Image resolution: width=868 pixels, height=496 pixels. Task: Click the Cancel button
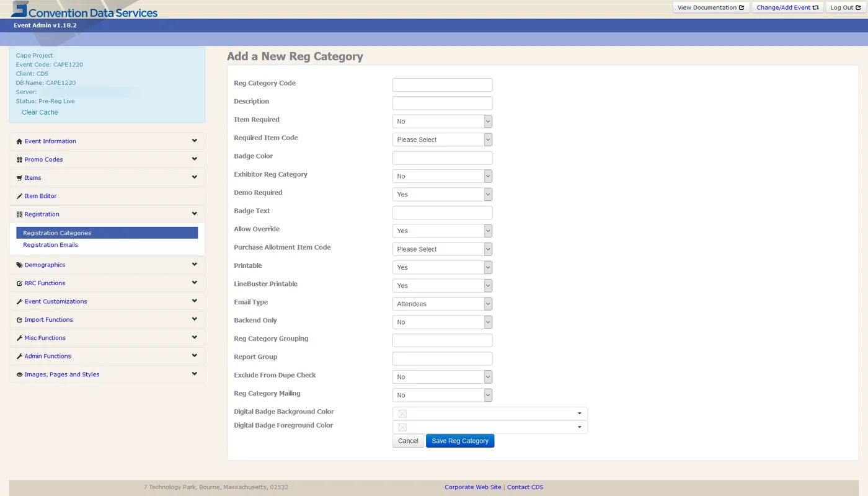click(408, 441)
